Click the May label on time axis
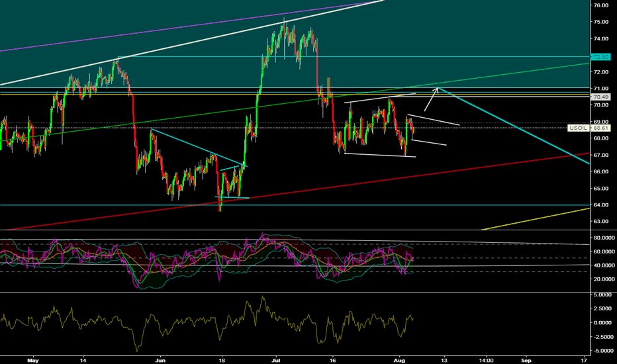 (34, 360)
